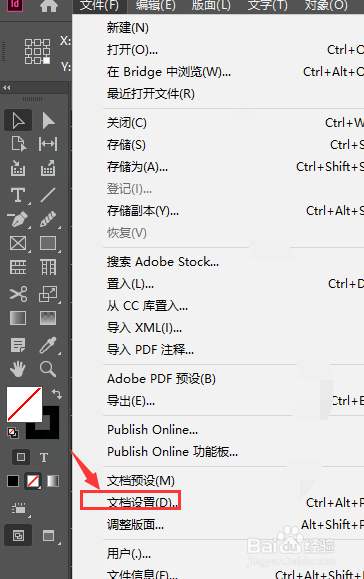
Task: Toggle Preview screen mode
Action: coord(49,535)
